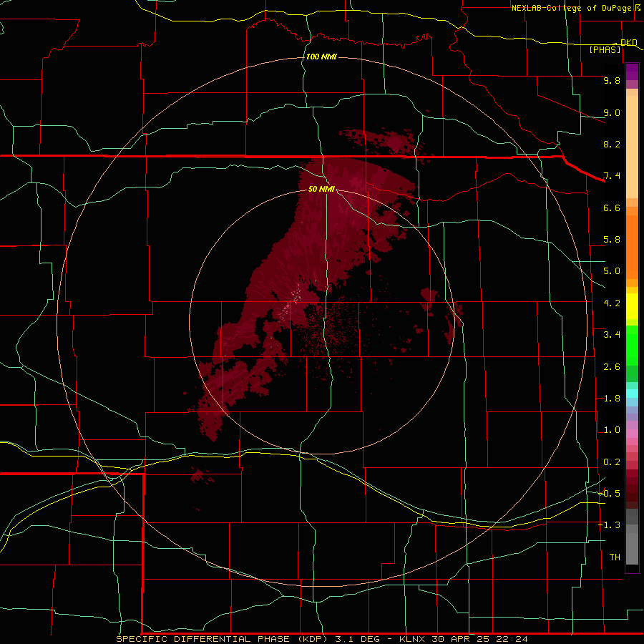The width and height of the screenshot is (644, 644).
Task: Select the 0.2 value on the color scale
Action: tap(612, 462)
